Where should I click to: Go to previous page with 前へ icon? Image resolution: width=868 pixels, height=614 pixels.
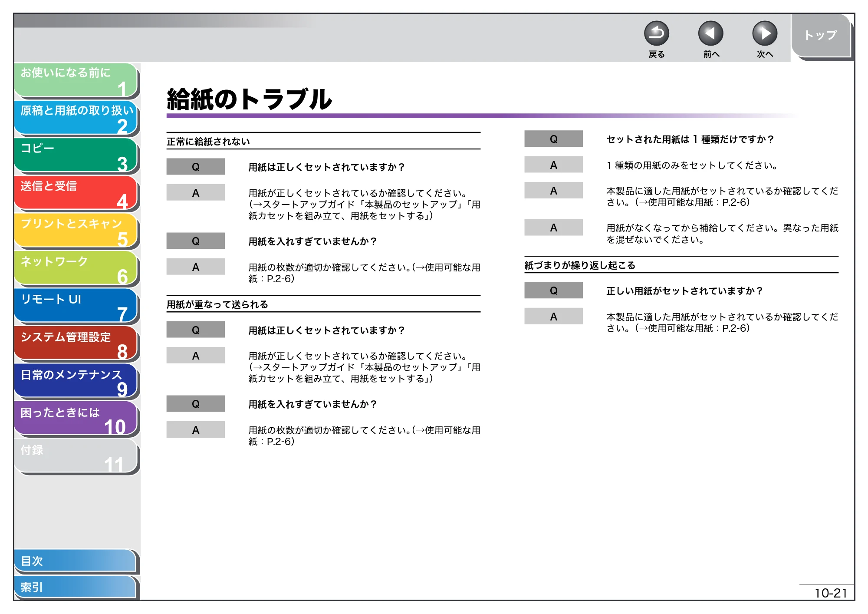tap(710, 33)
